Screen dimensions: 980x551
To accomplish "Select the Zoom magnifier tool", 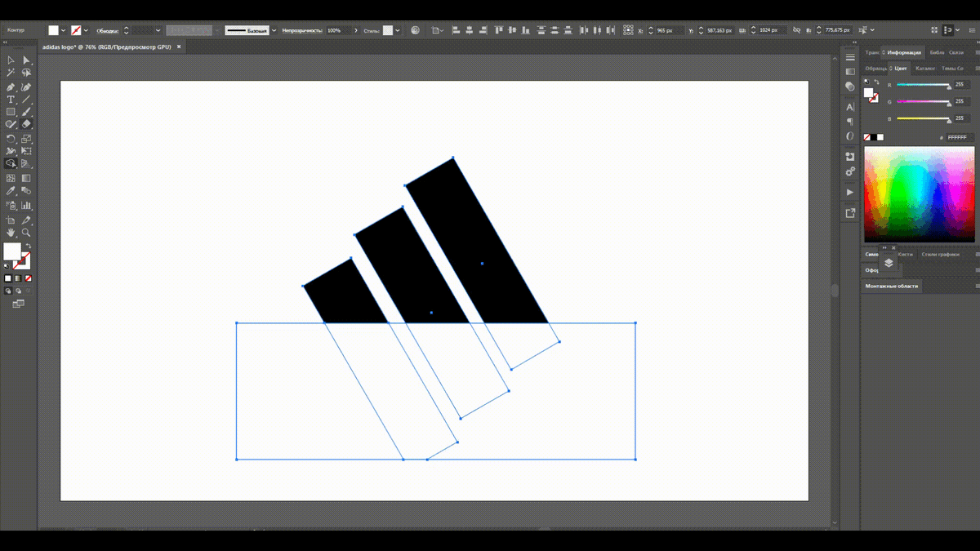I will point(26,233).
